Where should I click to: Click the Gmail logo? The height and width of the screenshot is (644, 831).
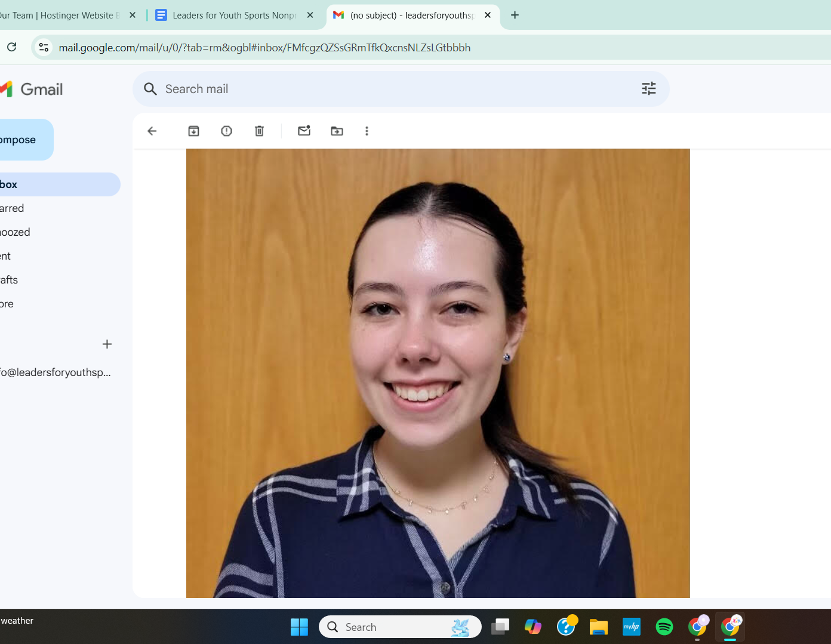[x=31, y=90]
